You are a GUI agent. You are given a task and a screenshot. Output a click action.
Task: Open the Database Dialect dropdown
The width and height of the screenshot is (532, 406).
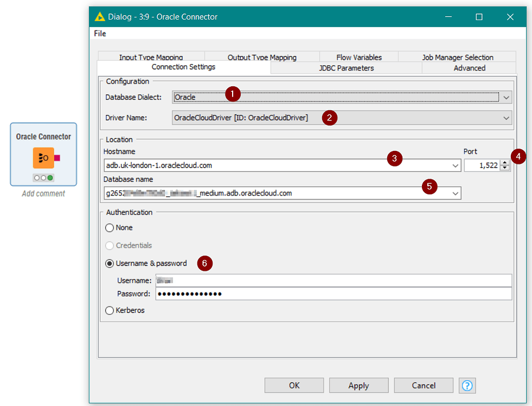(x=506, y=97)
